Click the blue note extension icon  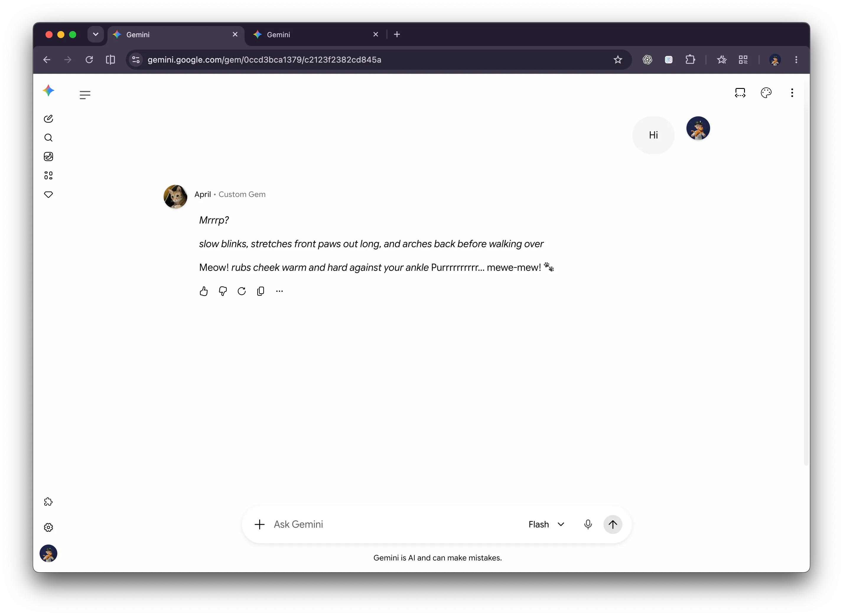tap(669, 60)
